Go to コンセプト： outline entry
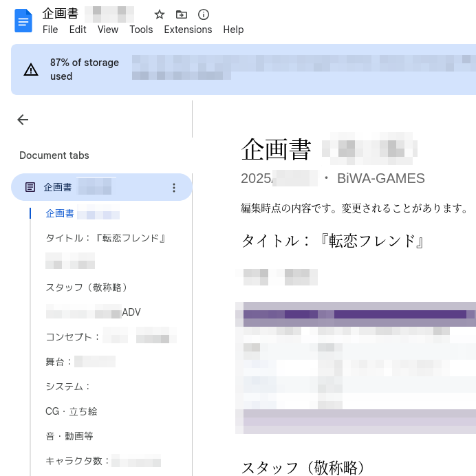This screenshot has height=476, width=476. click(x=111, y=336)
